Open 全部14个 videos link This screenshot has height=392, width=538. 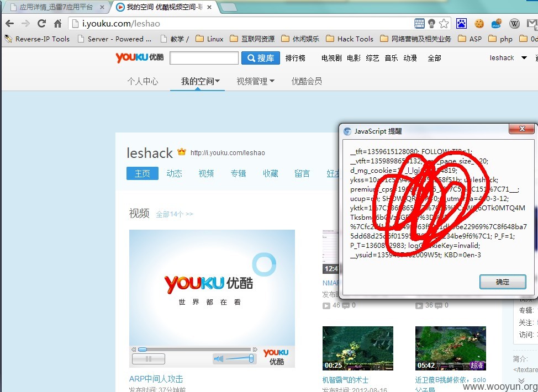(175, 214)
